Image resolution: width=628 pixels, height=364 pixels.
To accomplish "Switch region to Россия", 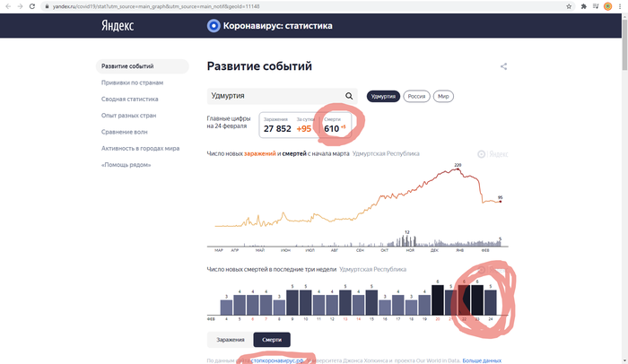I will [415, 96].
